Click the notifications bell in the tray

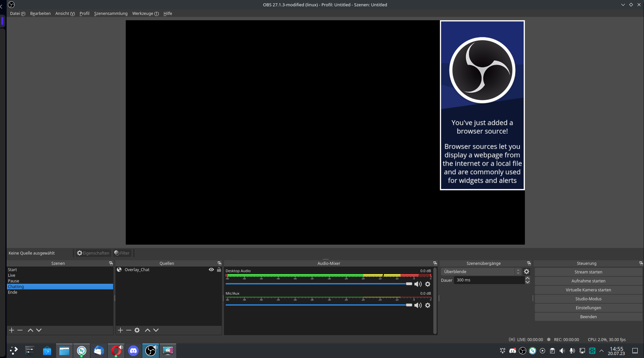pyautogui.click(x=503, y=351)
